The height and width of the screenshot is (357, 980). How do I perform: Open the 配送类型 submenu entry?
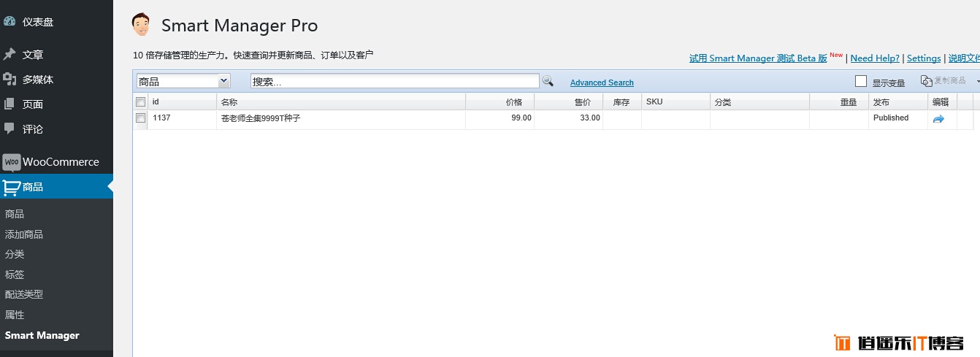pyautogui.click(x=24, y=294)
